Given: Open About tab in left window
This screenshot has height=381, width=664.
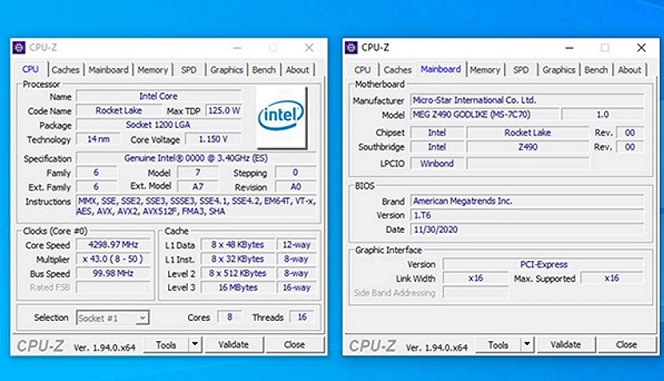Looking at the screenshot, I should click(297, 70).
